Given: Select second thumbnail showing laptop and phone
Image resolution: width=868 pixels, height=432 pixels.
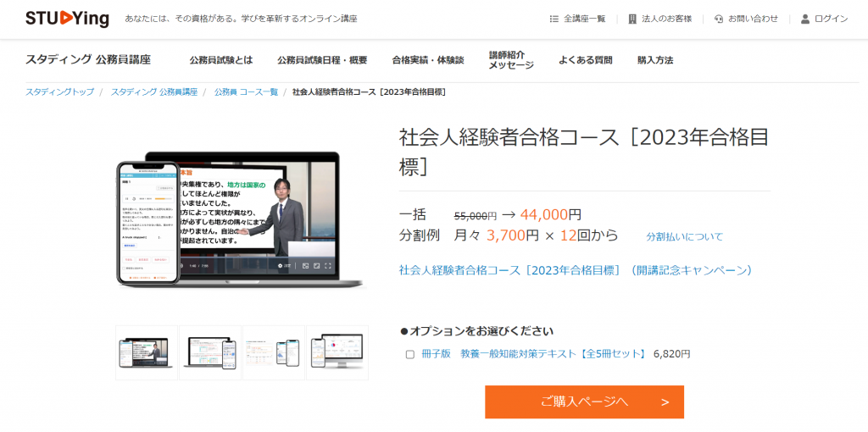Looking at the screenshot, I should click(210, 352).
